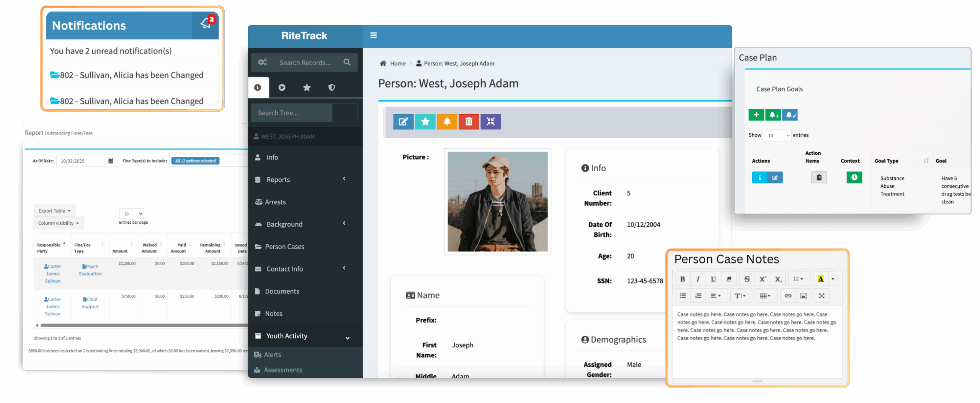980x403 pixels.
Task: Open Arrests in the sidebar menu
Action: tap(275, 202)
